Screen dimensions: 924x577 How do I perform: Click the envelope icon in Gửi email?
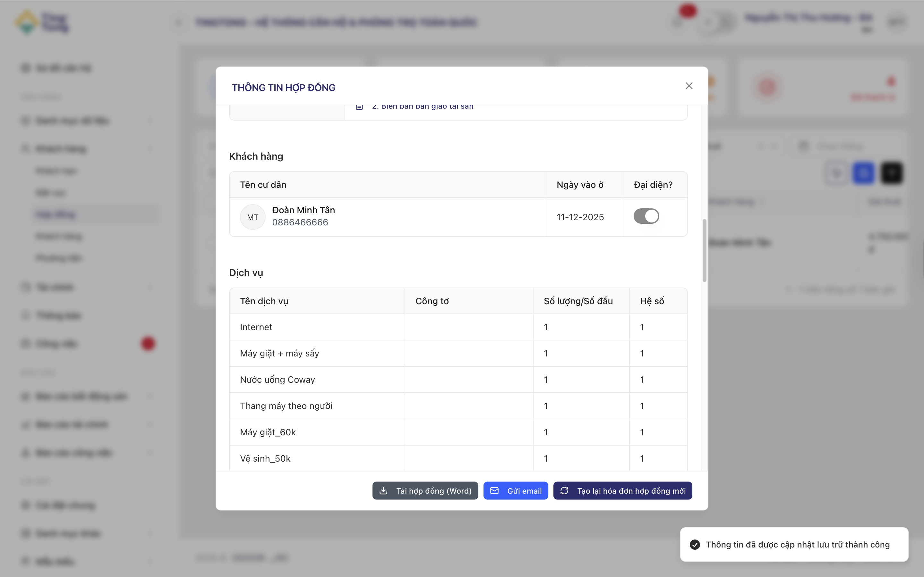(x=494, y=491)
